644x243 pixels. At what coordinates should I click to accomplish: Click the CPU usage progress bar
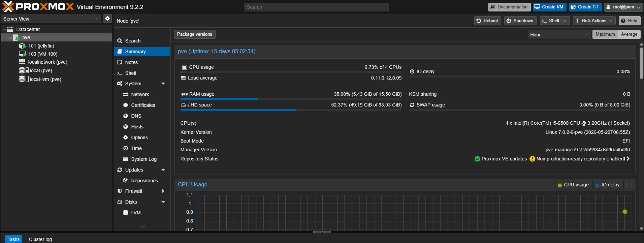click(291, 72)
